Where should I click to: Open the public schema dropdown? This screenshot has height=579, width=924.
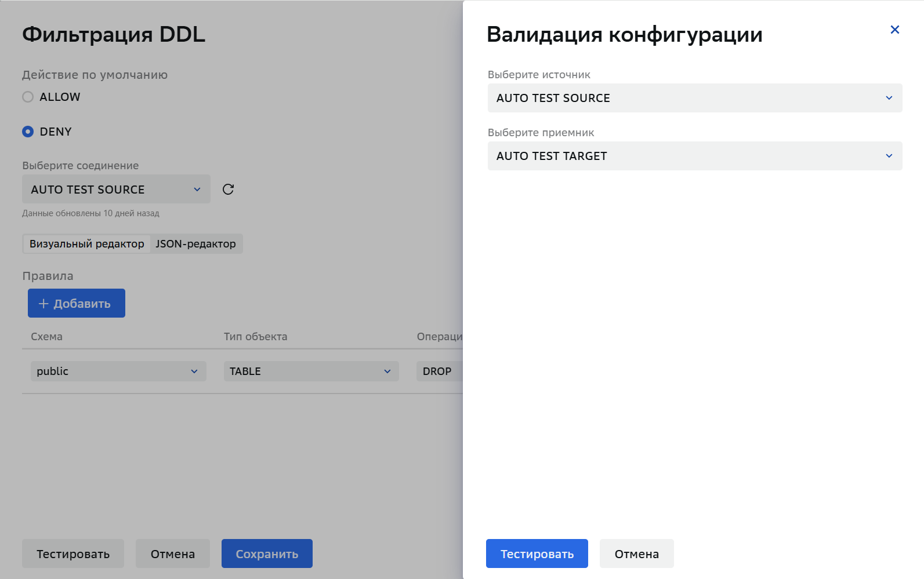(118, 372)
